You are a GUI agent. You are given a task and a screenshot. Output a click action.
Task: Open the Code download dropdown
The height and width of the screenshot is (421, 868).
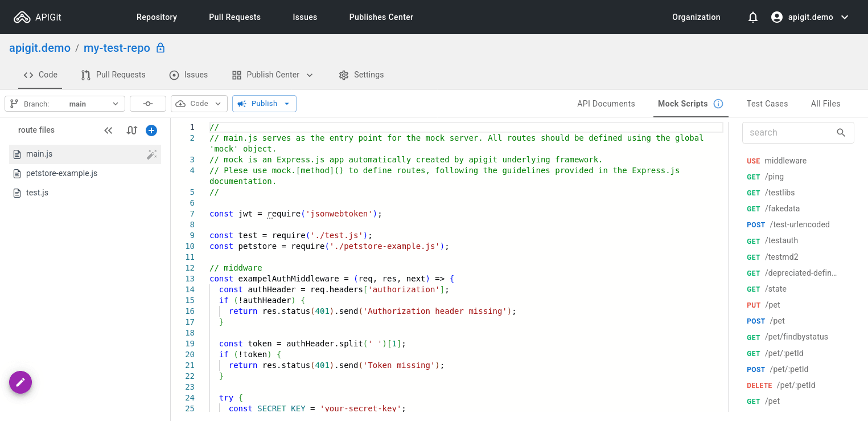tap(199, 104)
